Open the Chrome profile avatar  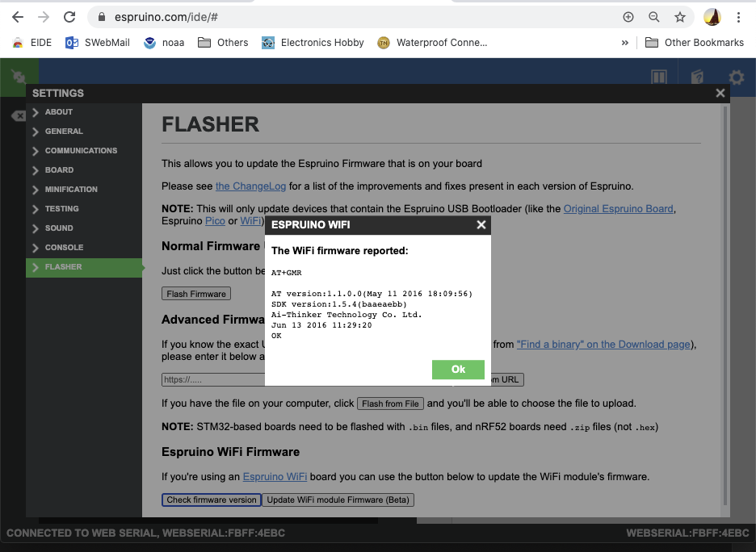[x=712, y=17]
